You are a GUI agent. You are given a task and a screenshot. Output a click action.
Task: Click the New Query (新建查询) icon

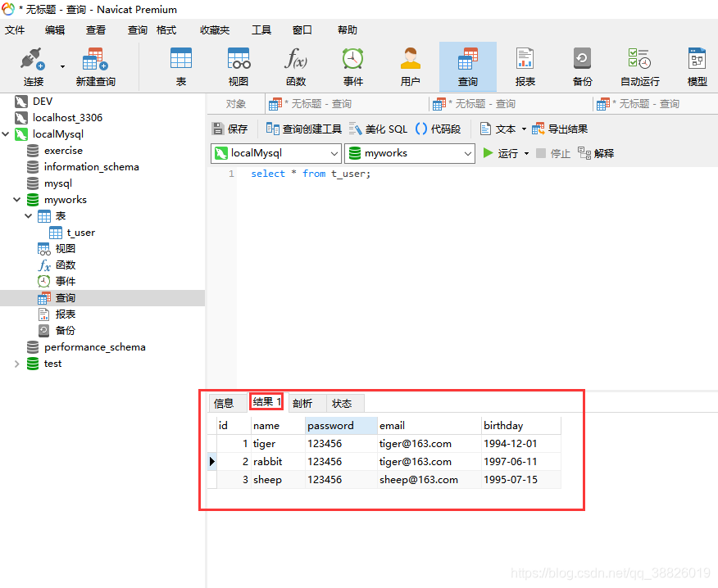(95, 67)
